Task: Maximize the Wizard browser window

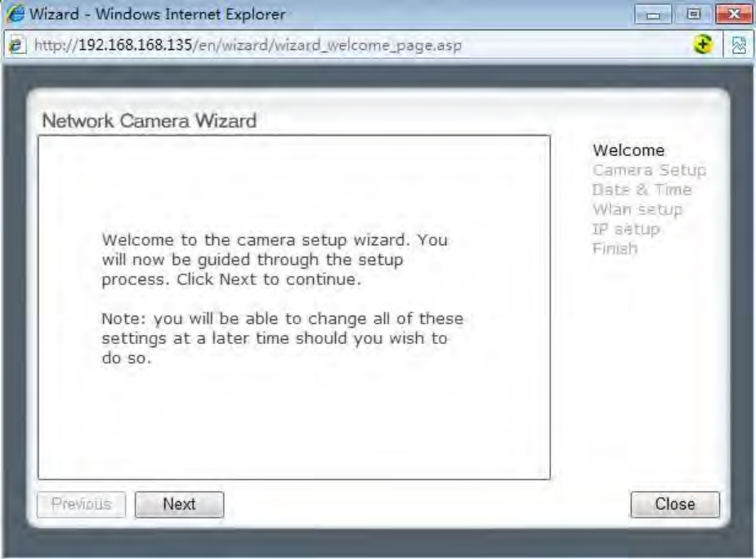Action: 693,14
